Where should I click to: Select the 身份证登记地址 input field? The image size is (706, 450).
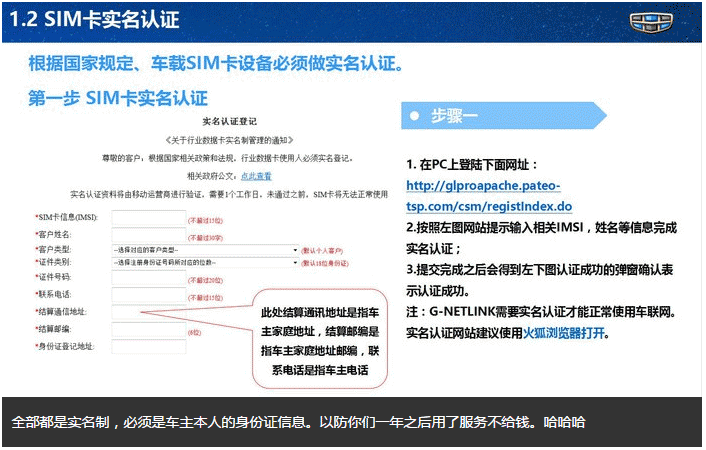click(148, 346)
